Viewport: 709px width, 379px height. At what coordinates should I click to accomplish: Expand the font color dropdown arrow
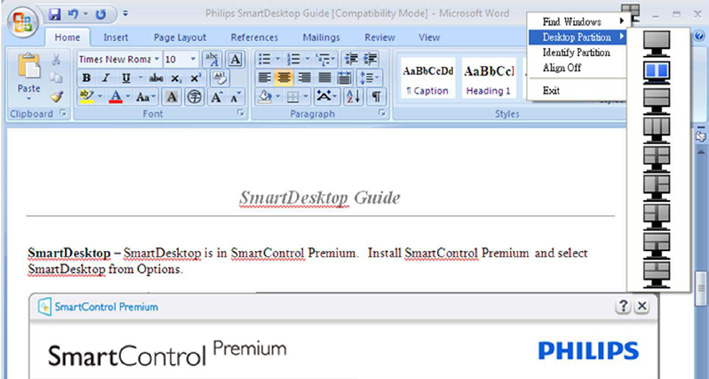click(128, 97)
